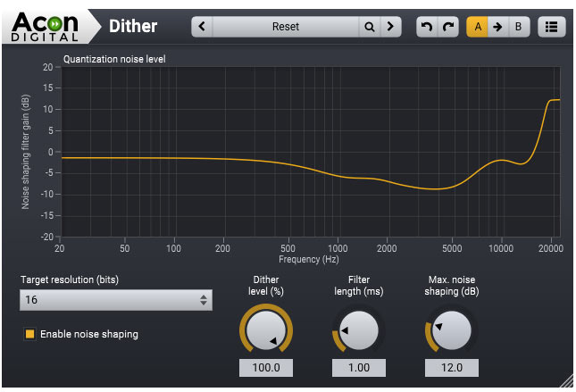Open preset search magnifier icon
Image resolution: width=576 pixels, height=392 pixels.
point(370,27)
